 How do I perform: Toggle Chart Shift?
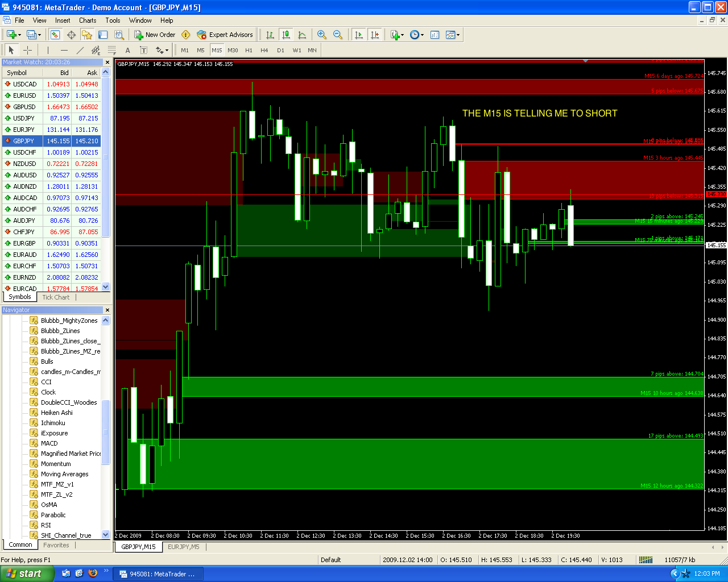click(x=374, y=35)
